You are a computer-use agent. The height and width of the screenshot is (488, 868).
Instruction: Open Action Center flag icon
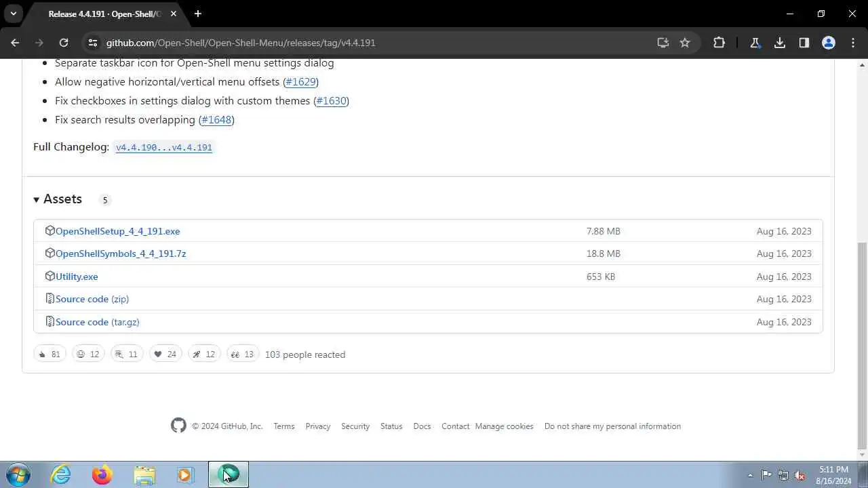[x=766, y=475]
